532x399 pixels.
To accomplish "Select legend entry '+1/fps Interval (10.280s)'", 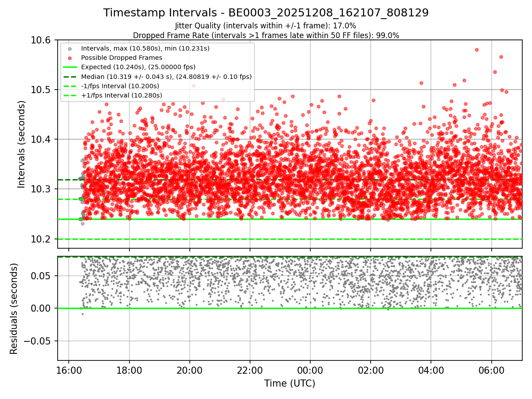I will pyautogui.click(x=121, y=95).
